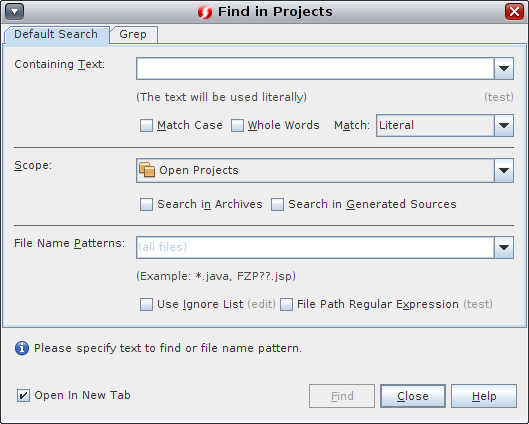Click the window menu arrow in title bar
This screenshot has width=529, height=424.
tap(15, 12)
